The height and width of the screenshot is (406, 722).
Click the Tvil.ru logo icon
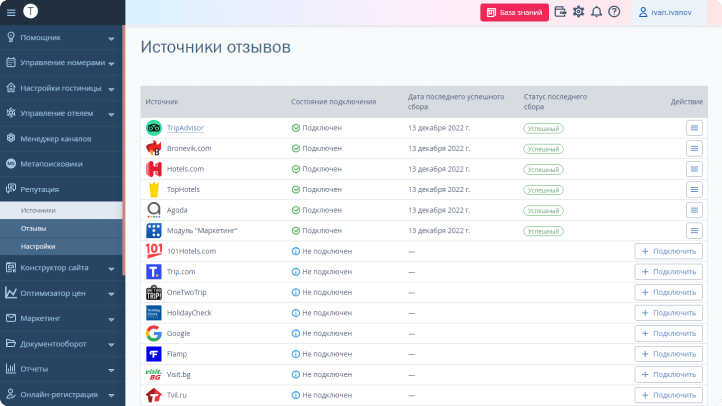(154, 395)
